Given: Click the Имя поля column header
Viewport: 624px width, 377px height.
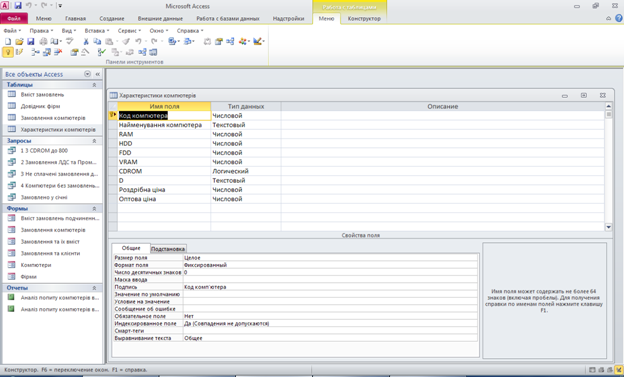Looking at the screenshot, I should [164, 106].
